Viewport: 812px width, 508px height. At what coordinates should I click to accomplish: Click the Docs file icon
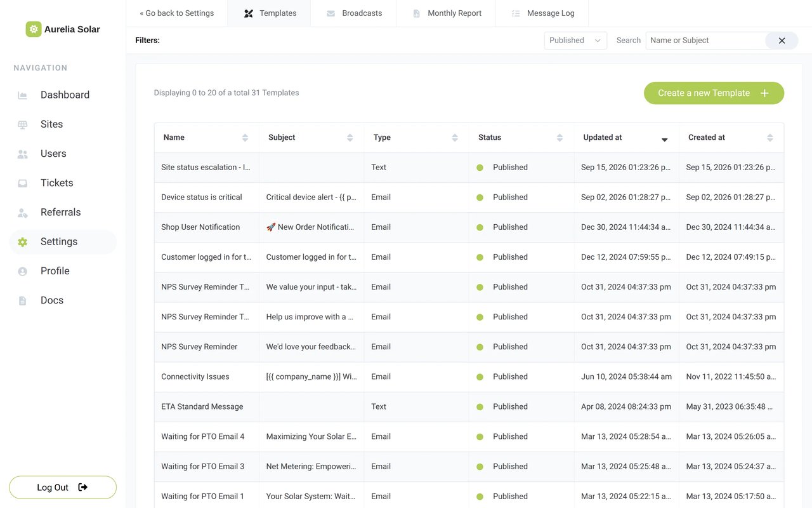tap(23, 300)
